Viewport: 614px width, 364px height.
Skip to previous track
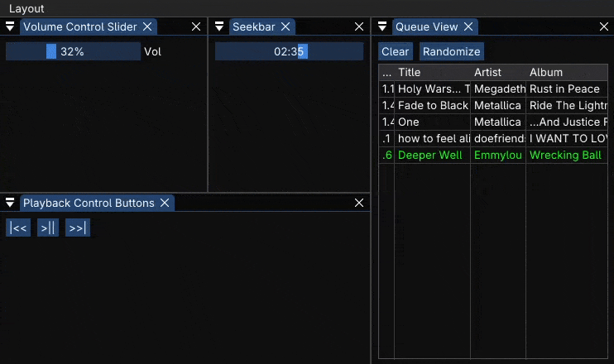click(18, 227)
